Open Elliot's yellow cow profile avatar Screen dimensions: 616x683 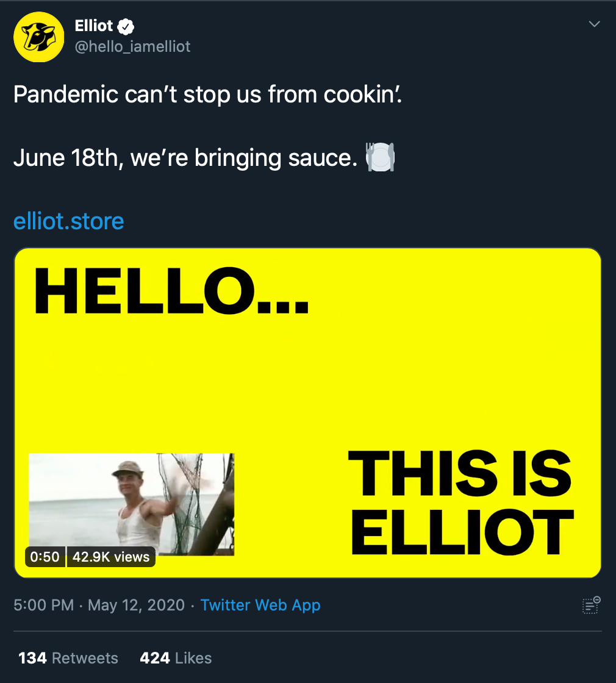[39, 37]
